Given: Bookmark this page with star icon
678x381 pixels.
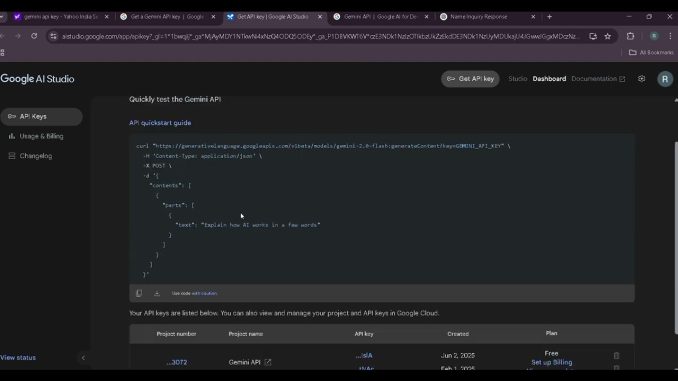Looking at the screenshot, I should point(608,36).
